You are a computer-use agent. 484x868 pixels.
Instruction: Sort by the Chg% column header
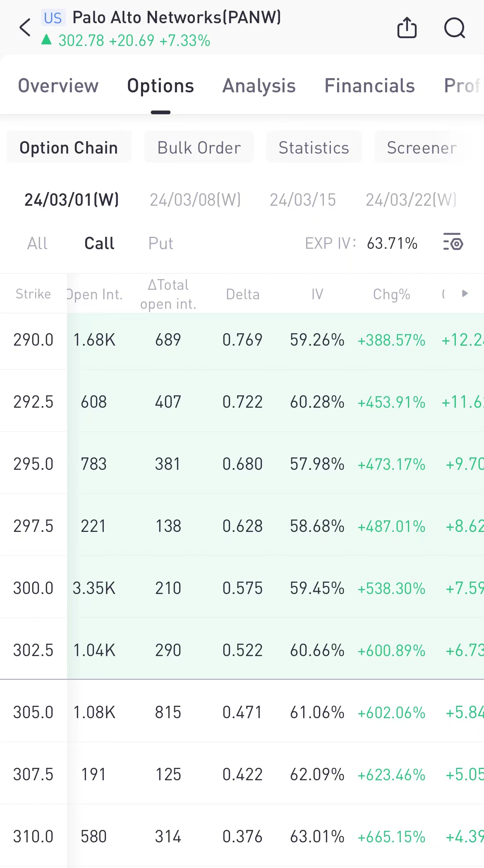click(391, 294)
